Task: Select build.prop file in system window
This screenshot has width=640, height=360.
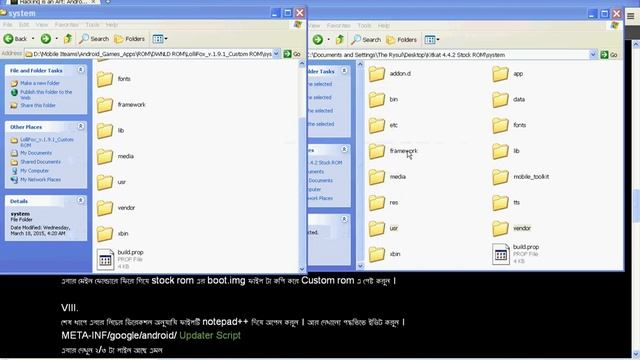Action: pos(120,259)
